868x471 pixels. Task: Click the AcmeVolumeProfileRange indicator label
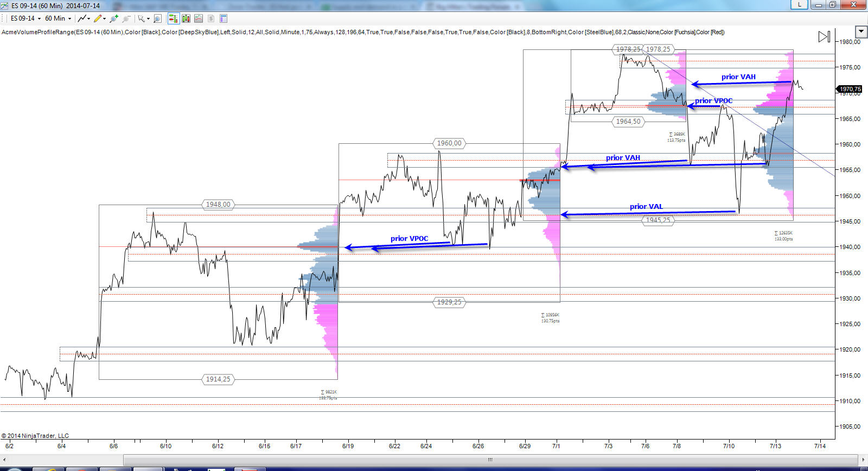(363, 32)
